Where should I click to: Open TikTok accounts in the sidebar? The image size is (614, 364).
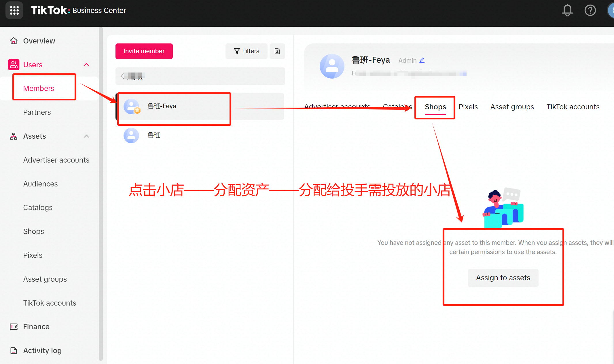tap(50, 303)
